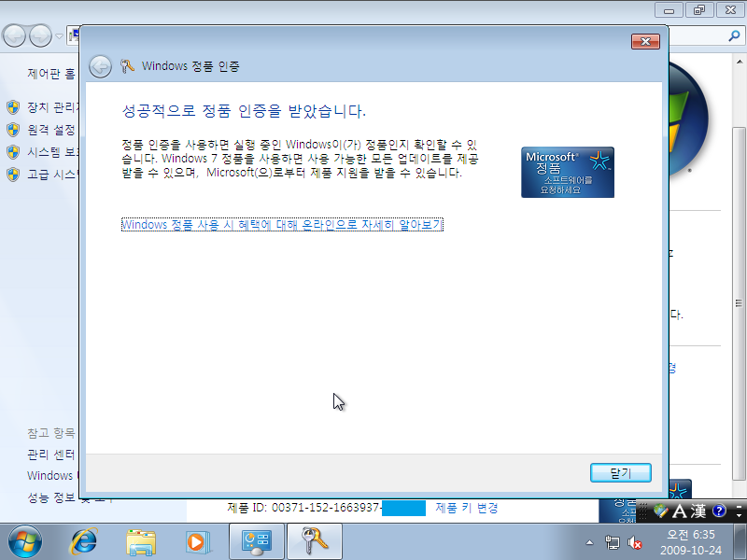This screenshot has width=747, height=560.
Task: Click the Microsoft 정품 software badge
Action: (567, 172)
